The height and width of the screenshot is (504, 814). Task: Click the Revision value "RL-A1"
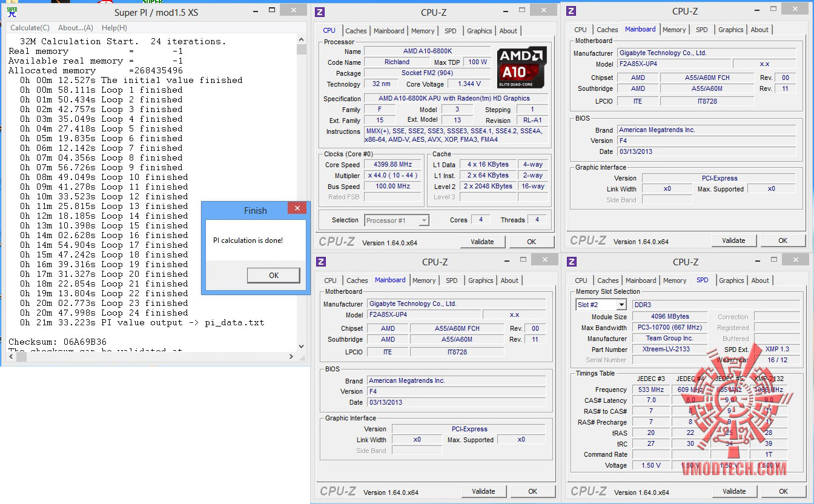pyautogui.click(x=532, y=121)
